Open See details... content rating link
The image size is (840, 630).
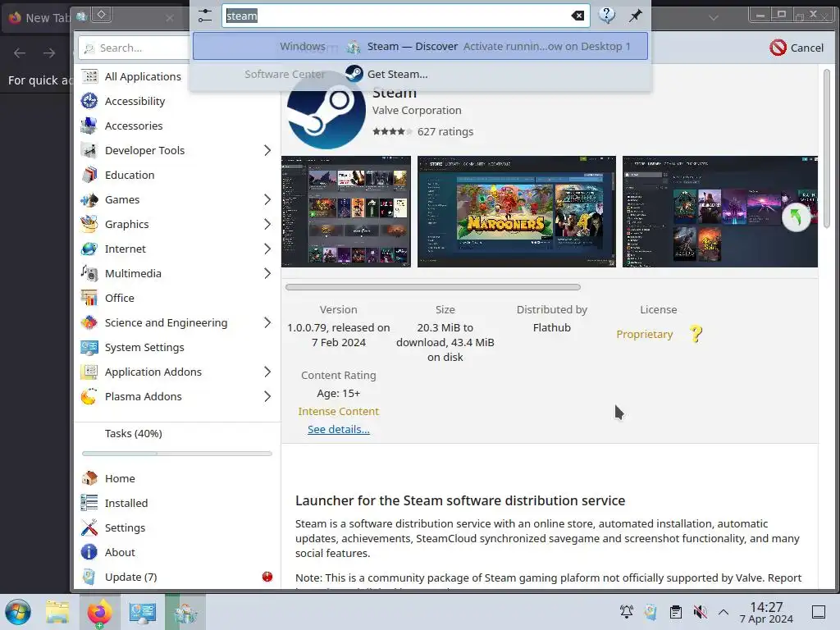[x=339, y=429]
